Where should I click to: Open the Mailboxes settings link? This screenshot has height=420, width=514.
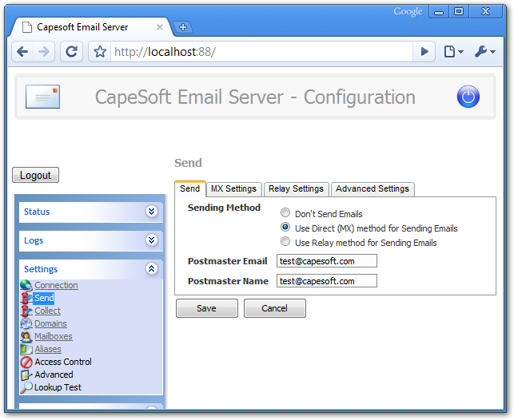(x=54, y=337)
